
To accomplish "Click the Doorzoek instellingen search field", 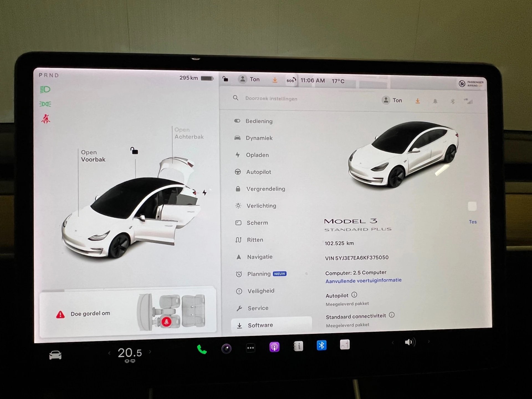I will tap(271, 99).
